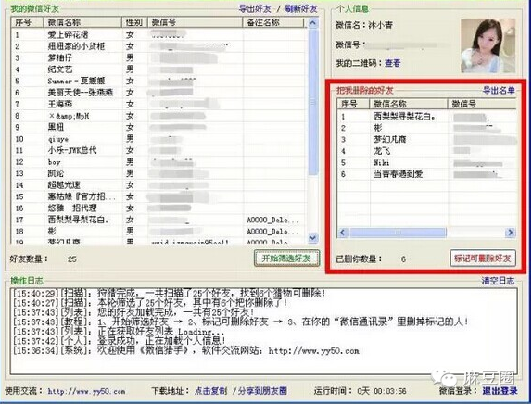Select friend row 王海燕 in the list
The width and height of the screenshot is (532, 404).
tap(159, 104)
